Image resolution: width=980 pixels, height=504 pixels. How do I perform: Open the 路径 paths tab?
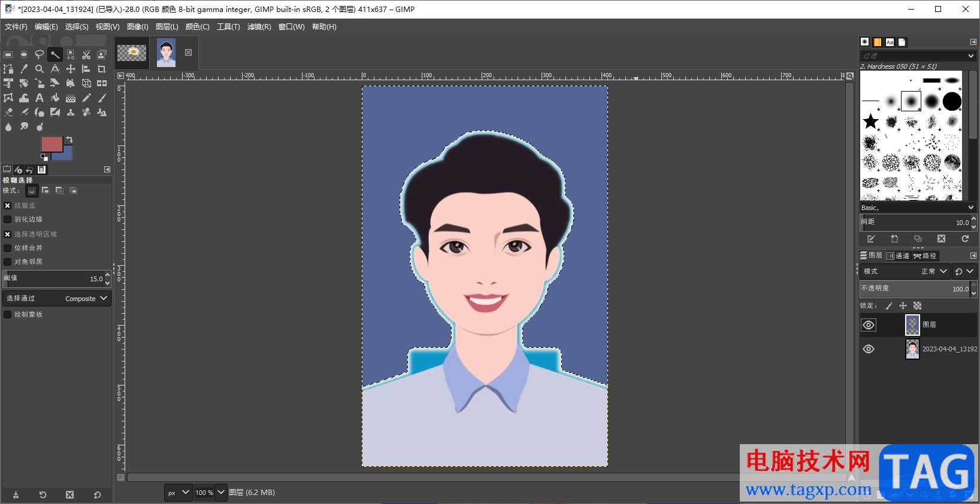(x=925, y=256)
